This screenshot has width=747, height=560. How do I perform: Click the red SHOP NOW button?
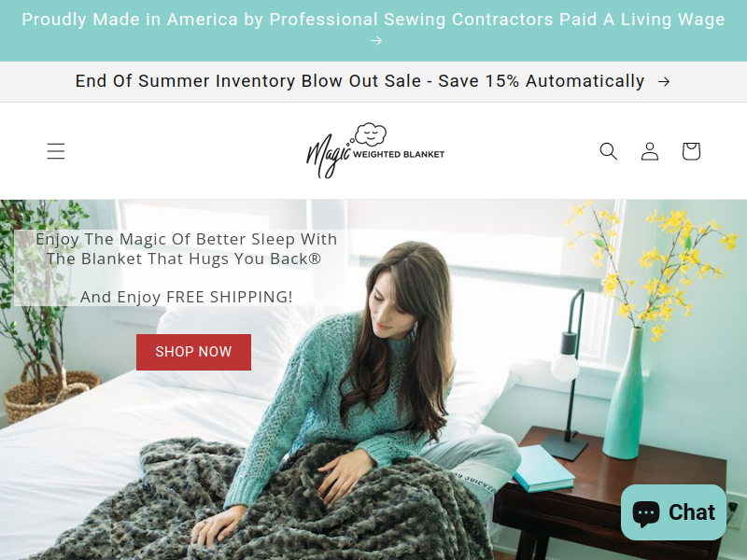point(193,352)
